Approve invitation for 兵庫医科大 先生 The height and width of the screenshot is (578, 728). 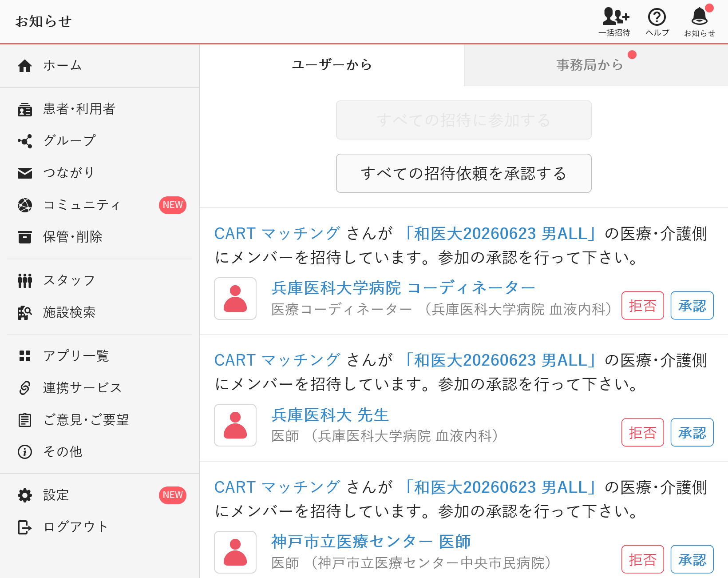coord(692,432)
